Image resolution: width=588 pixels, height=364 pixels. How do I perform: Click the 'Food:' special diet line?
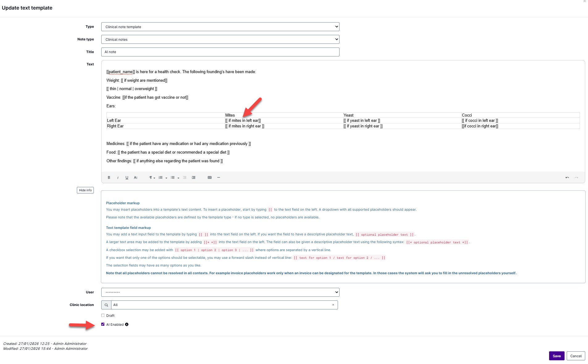pos(168,152)
